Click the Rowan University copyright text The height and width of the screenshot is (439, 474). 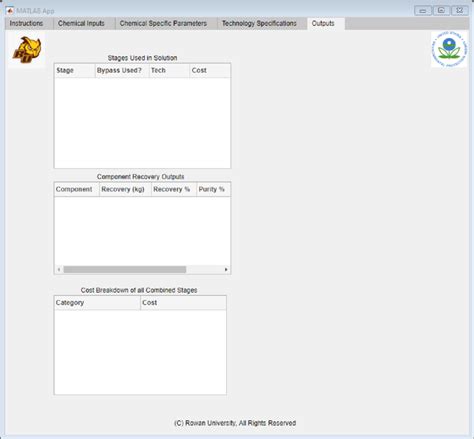tap(235, 423)
